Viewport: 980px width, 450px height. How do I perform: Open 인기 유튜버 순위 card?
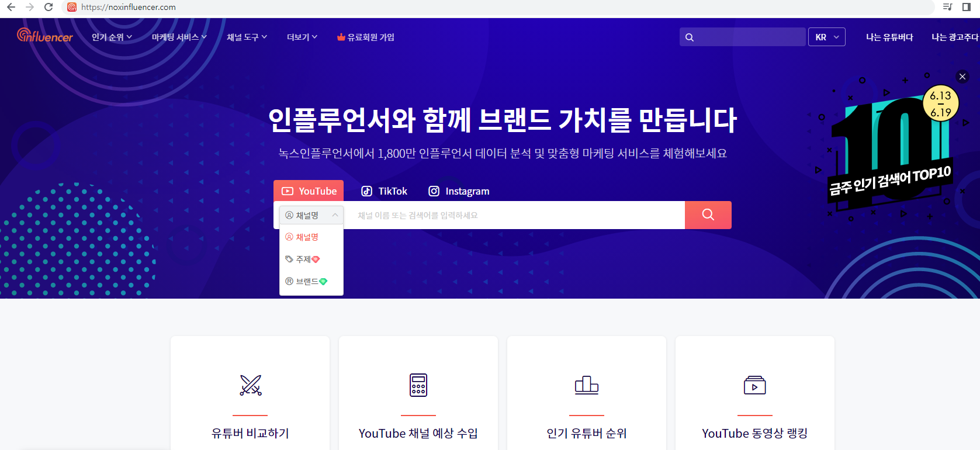[x=587, y=393]
